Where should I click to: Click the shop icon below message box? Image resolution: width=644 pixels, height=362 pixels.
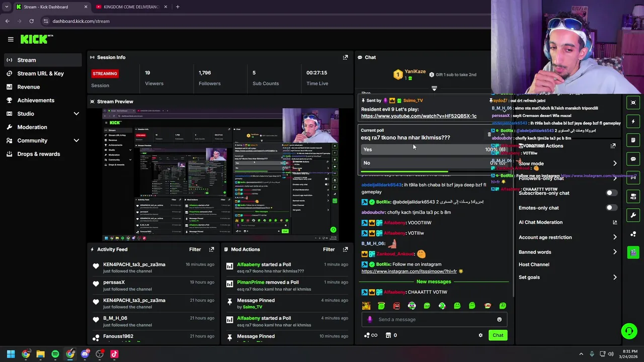388,335
